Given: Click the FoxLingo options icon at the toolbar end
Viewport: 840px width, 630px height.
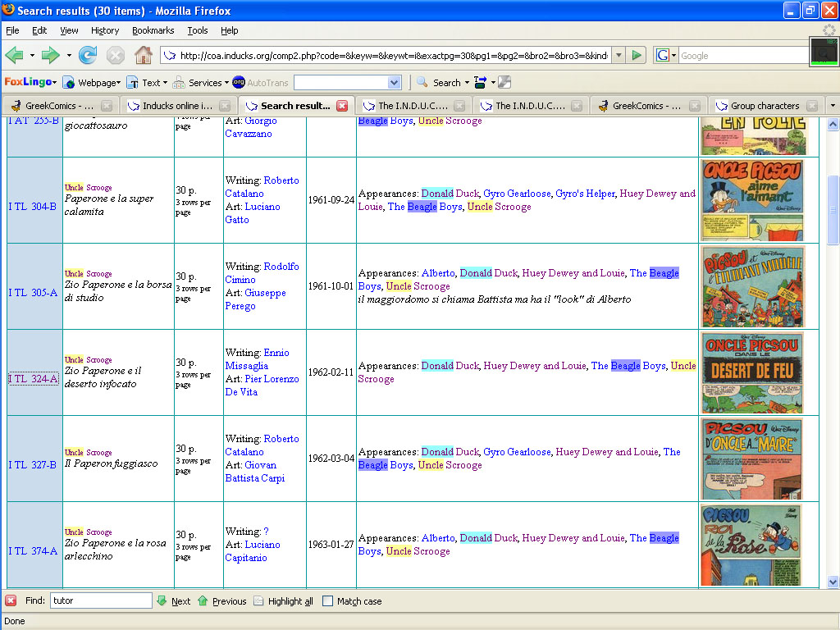Looking at the screenshot, I should point(504,82).
